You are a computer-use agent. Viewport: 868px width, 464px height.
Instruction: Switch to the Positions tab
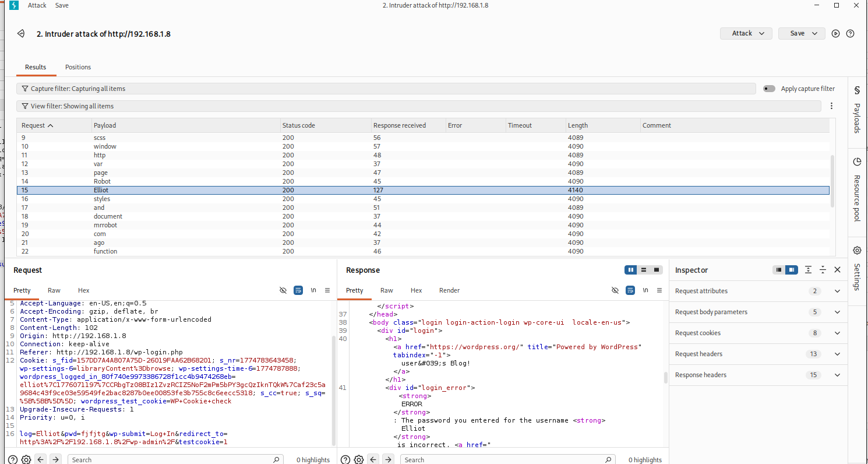(x=78, y=67)
